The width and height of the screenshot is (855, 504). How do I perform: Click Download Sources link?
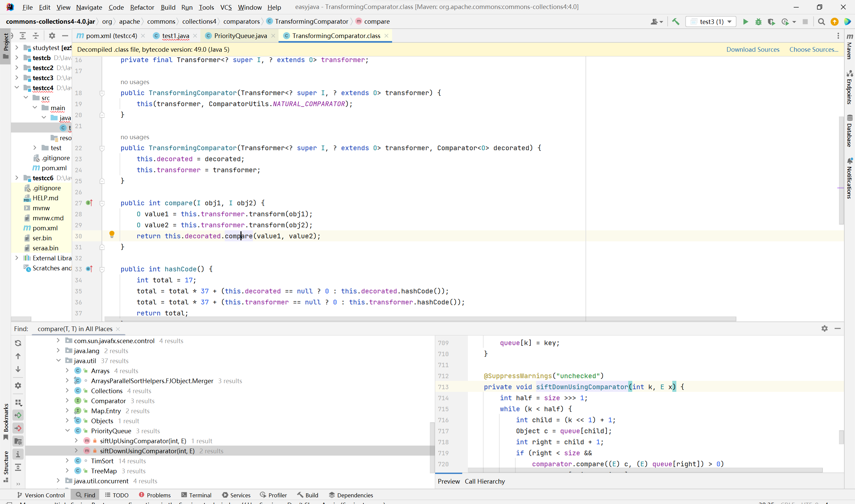753,49
